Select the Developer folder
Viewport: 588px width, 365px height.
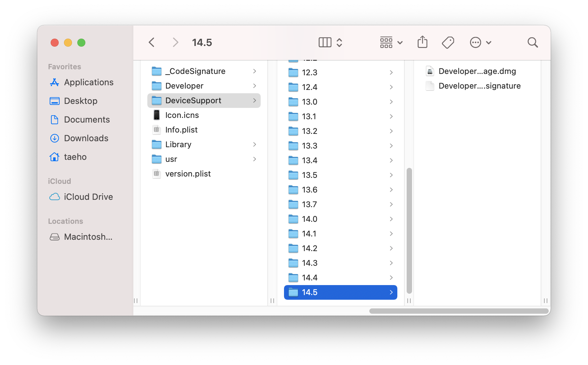pos(204,86)
